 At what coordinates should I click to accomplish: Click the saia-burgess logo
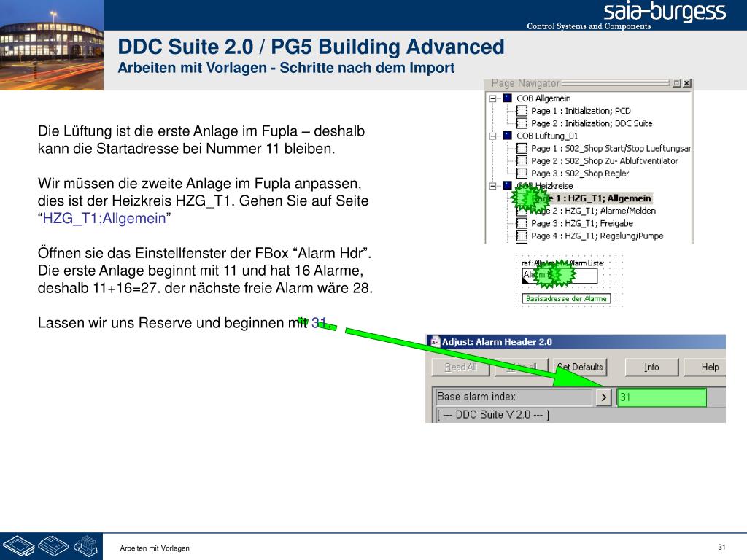tap(665, 10)
